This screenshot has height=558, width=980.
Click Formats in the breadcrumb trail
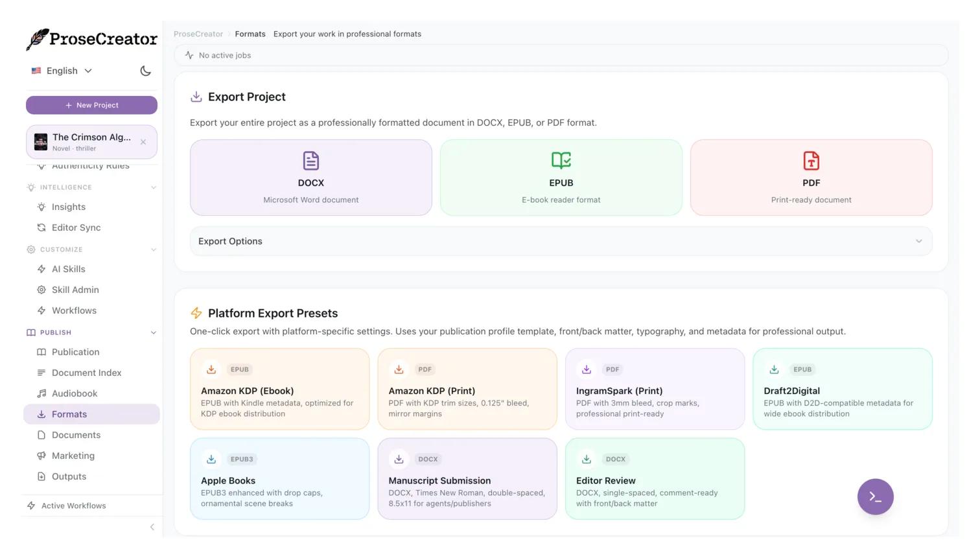[x=250, y=34]
